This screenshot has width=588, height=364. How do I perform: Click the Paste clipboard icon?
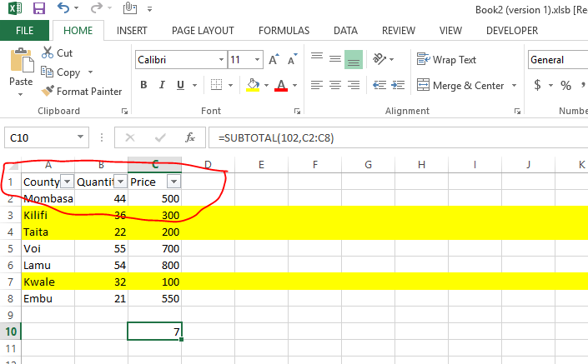pos(20,67)
